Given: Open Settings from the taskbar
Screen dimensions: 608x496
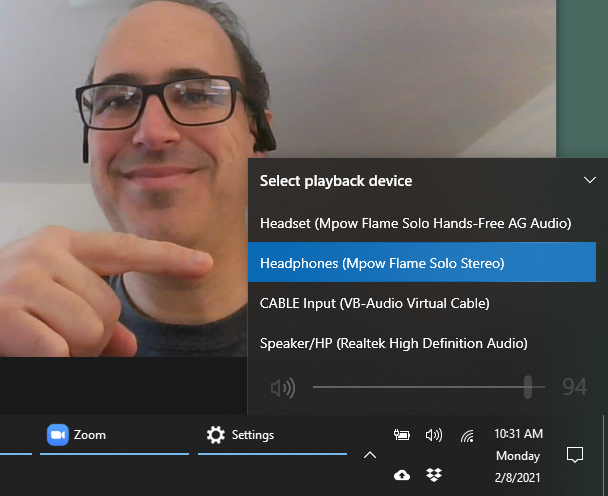Looking at the screenshot, I should [272, 436].
